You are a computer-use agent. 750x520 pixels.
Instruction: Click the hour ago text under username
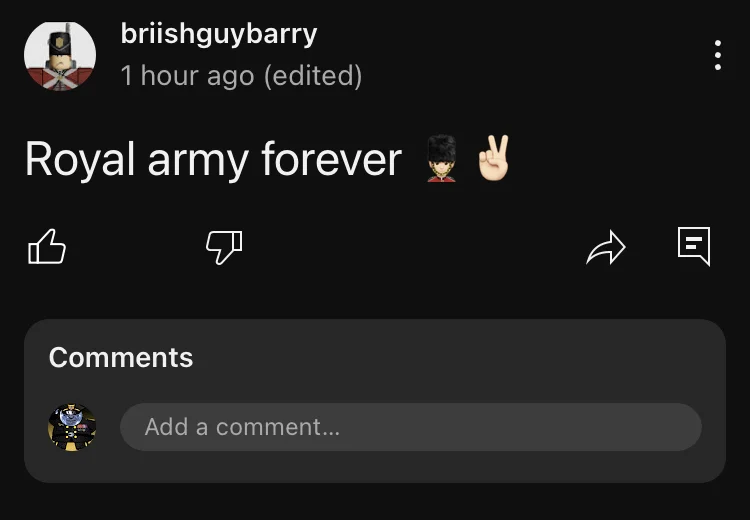pyautogui.click(x=197, y=76)
